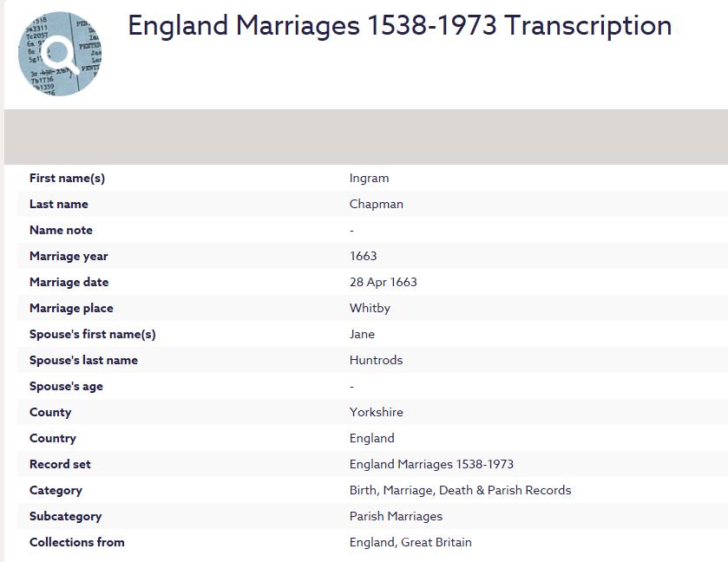Screen dimensions: 728x562
Task: Click the Name note row label
Action: click(61, 230)
